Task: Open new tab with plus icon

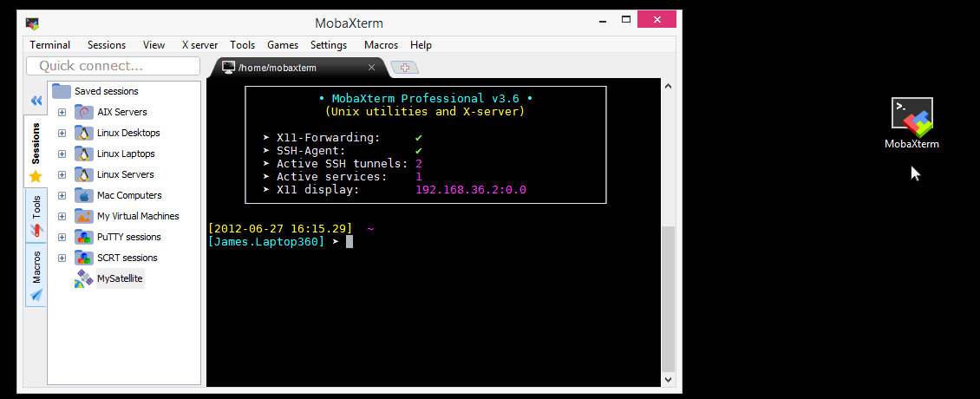Action: click(404, 68)
